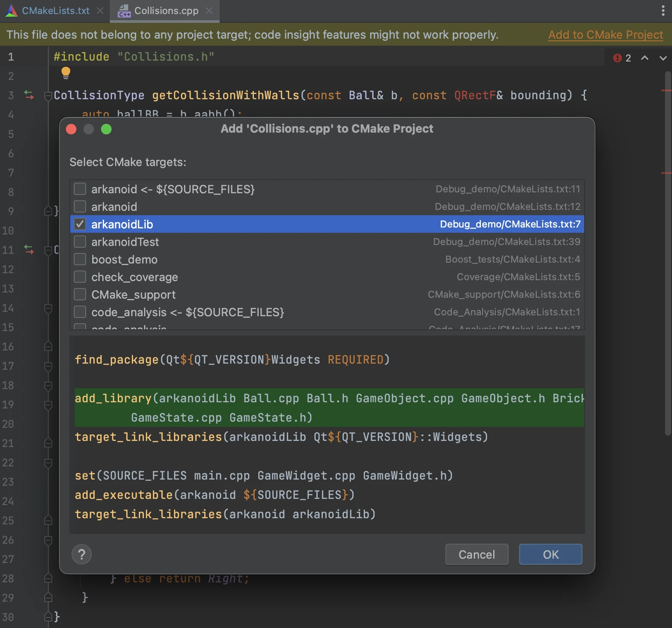Click line number 1 in the gutter
This screenshot has height=628, width=672.
coord(11,57)
